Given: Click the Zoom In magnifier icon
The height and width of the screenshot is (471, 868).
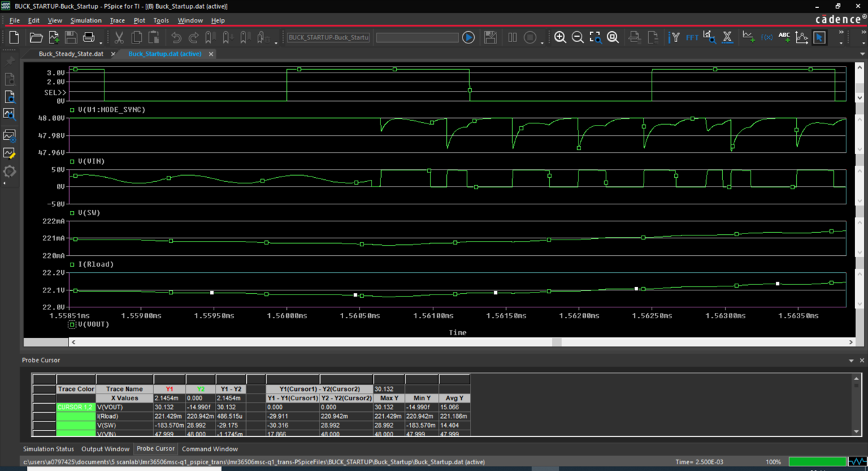Looking at the screenshot, I should (x=560, y=37).
